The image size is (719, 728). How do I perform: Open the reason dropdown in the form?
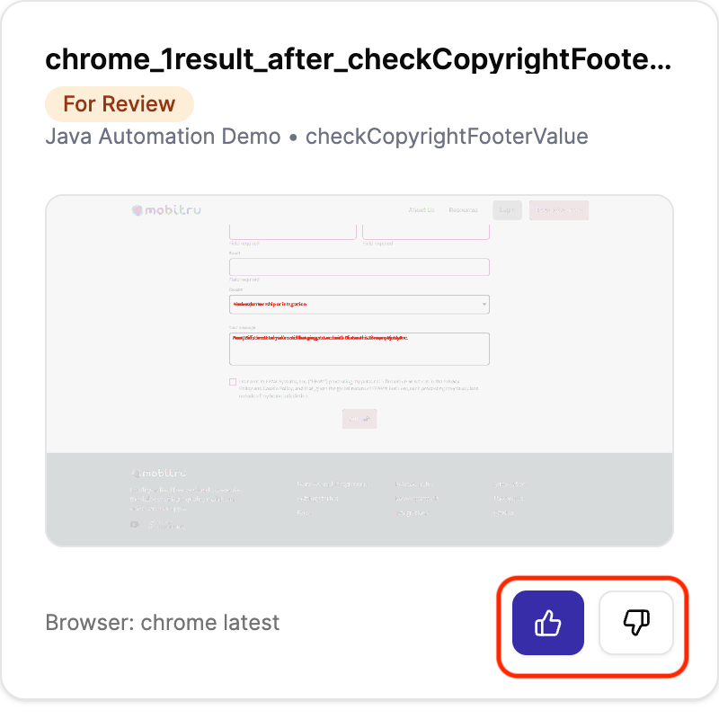[x=358, y=304]
